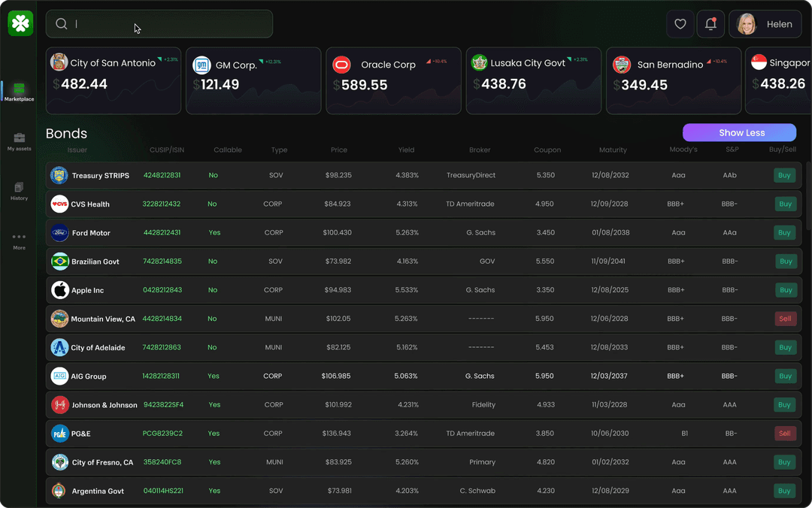The width and height of the screenshot is (812, 508).
Task: Buy the AIG Group bond
Action: (x=785, y=376)
